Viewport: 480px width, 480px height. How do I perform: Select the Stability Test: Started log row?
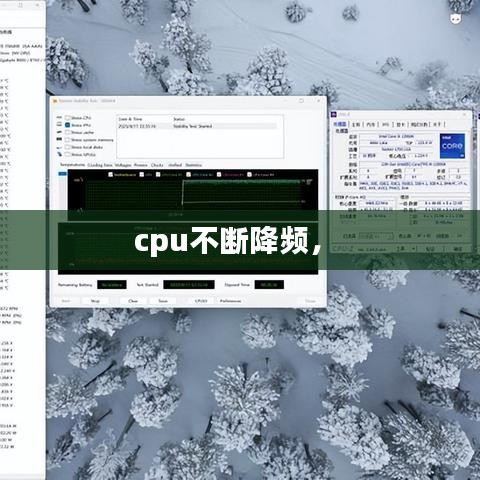click(197, 126)
